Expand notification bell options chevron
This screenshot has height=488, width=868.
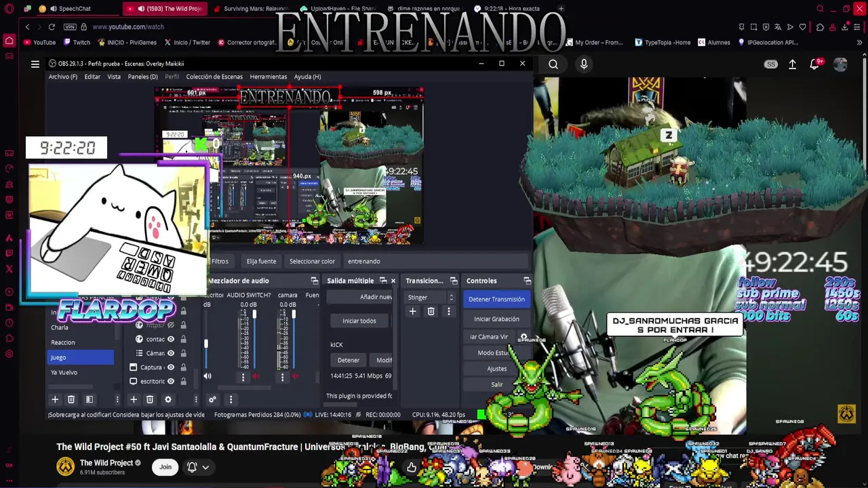click(205, 467)
